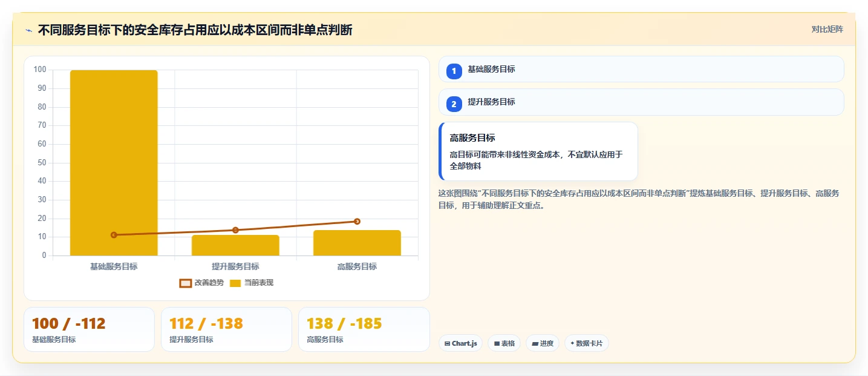Click x-axis label 提升服务目标
868x376 pixels.
coord(235,266)
